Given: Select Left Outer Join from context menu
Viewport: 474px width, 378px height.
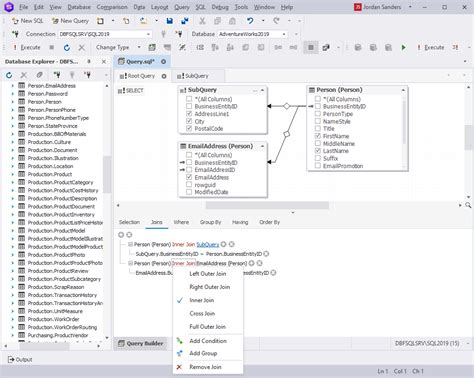Looking at the screenshot, I should [x=208, y=274].
